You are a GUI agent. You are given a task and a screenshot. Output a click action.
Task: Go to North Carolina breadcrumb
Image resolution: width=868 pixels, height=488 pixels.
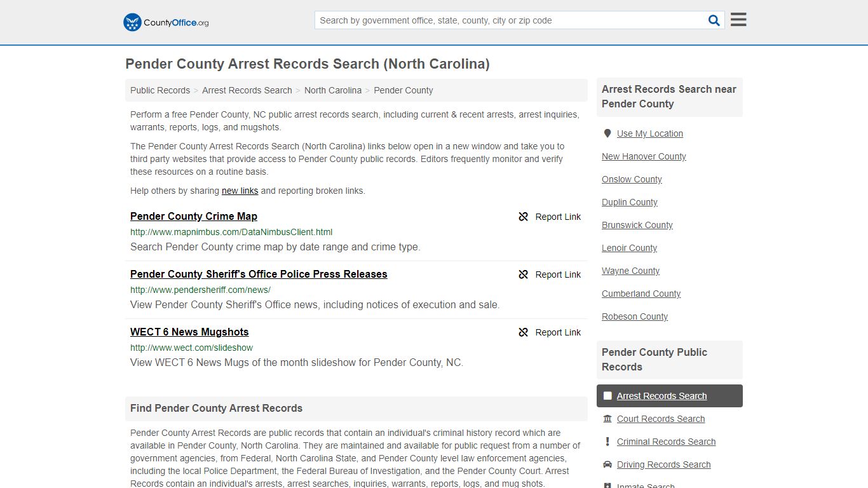(333, 90)
